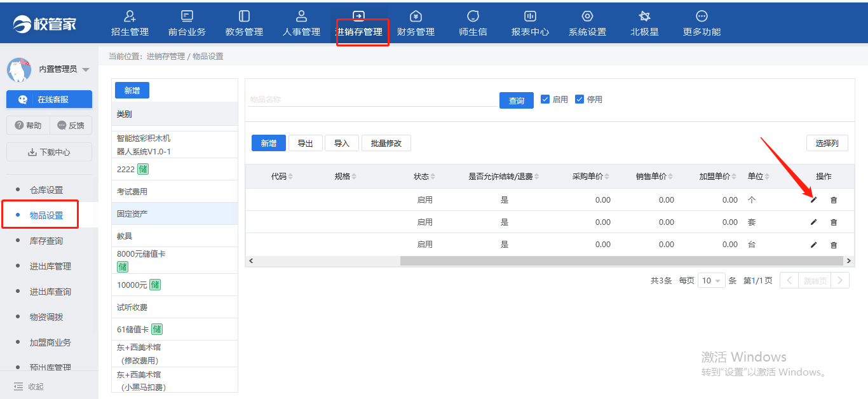
Task: Select 教具 category
Action: tap(174, 236)
